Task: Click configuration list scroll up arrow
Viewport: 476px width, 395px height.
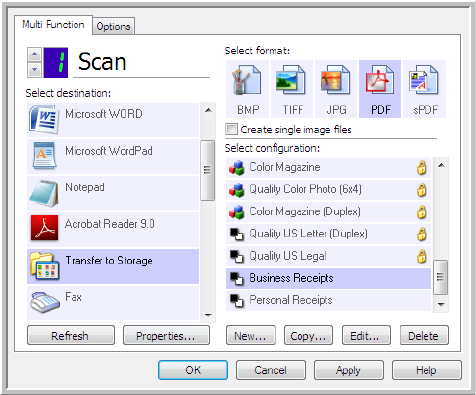Action: pyautogui.click(x=441, y=165)
